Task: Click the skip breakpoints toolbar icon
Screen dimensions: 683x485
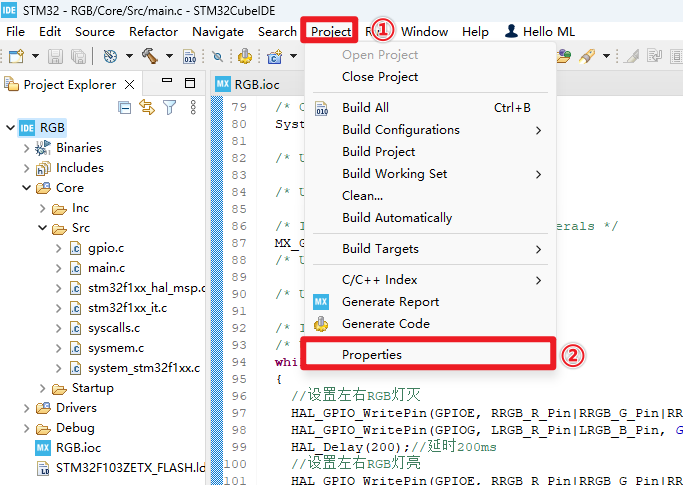Action: [x=217, y=56]
